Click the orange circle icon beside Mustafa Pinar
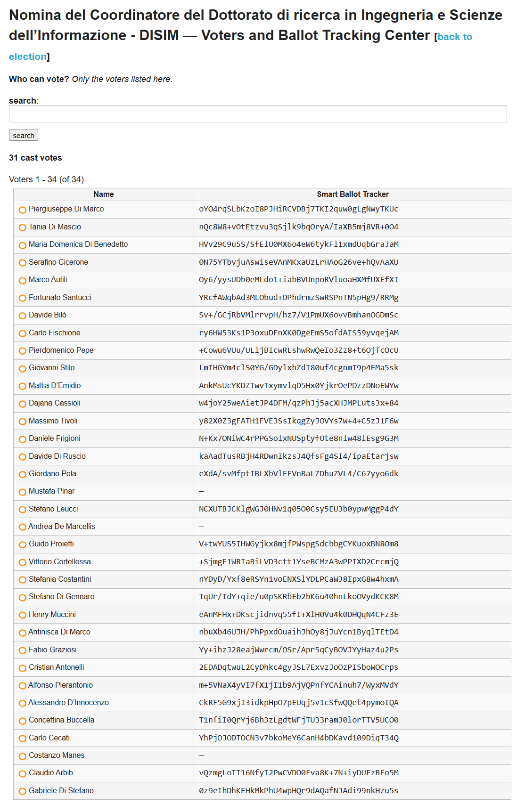Screen dimensions: 525x812 tap(23, 492)
